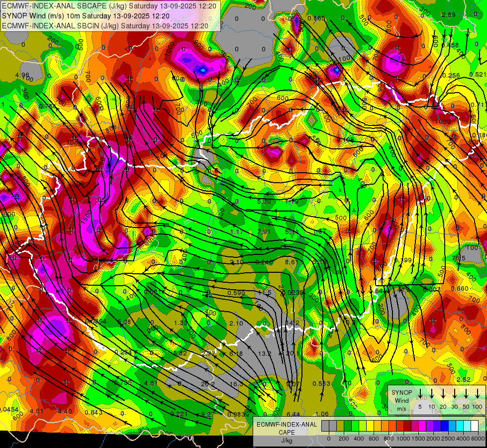The height and width of the screenshot is (448, 487).
Task: Pick the cyan swatch left of 4000
Action: 459,426
